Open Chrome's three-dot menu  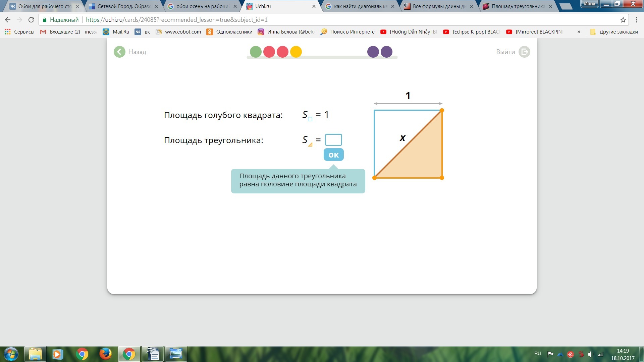click(636, 20)
